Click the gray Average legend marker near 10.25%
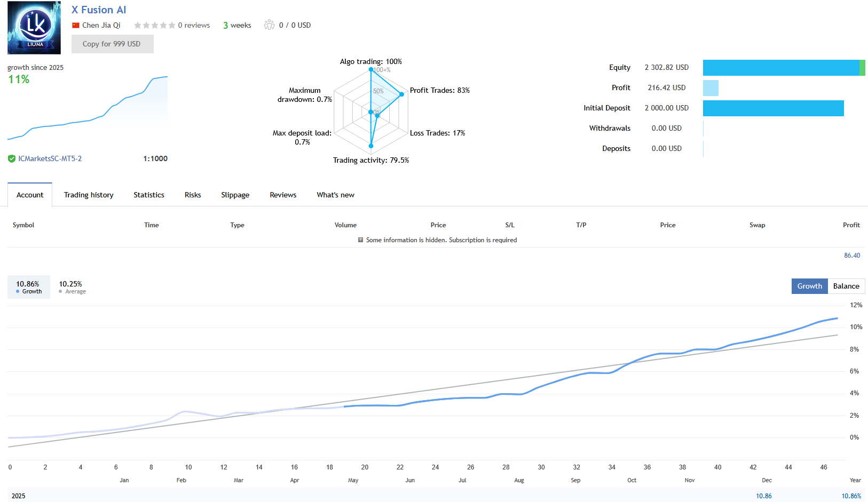Screen dimensions: 868x502 pyautogui.click(x=61, y=291)
